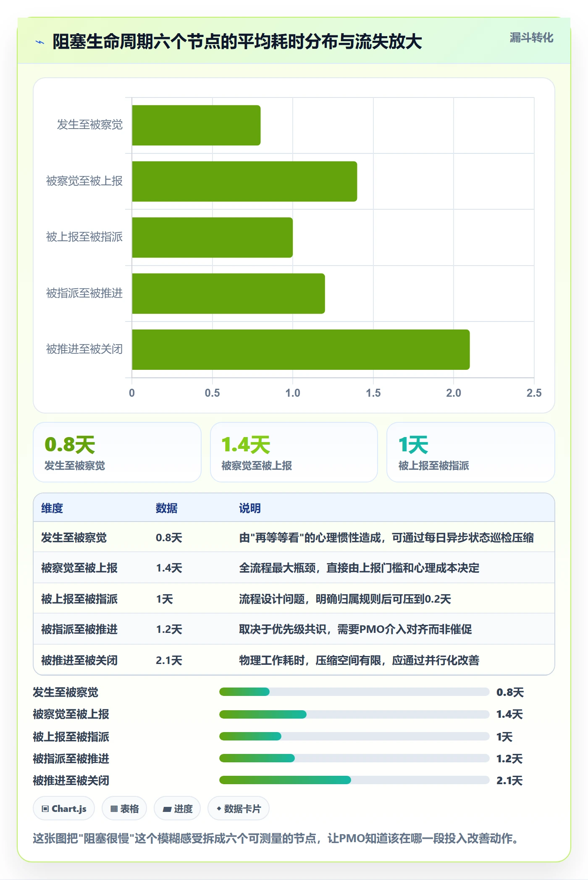Click the footer summary sentence about PMO
The width and height of the screenshot is (588, 880).
(276, 838)
